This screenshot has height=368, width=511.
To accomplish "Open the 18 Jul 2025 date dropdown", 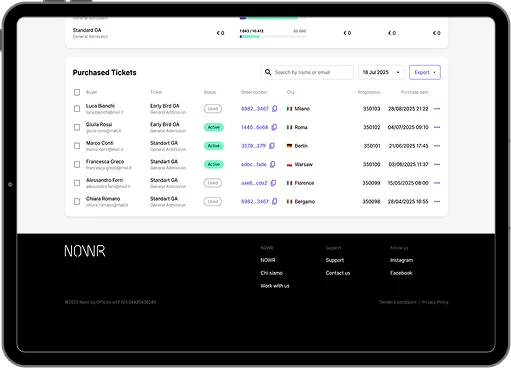I will (381, 72).
